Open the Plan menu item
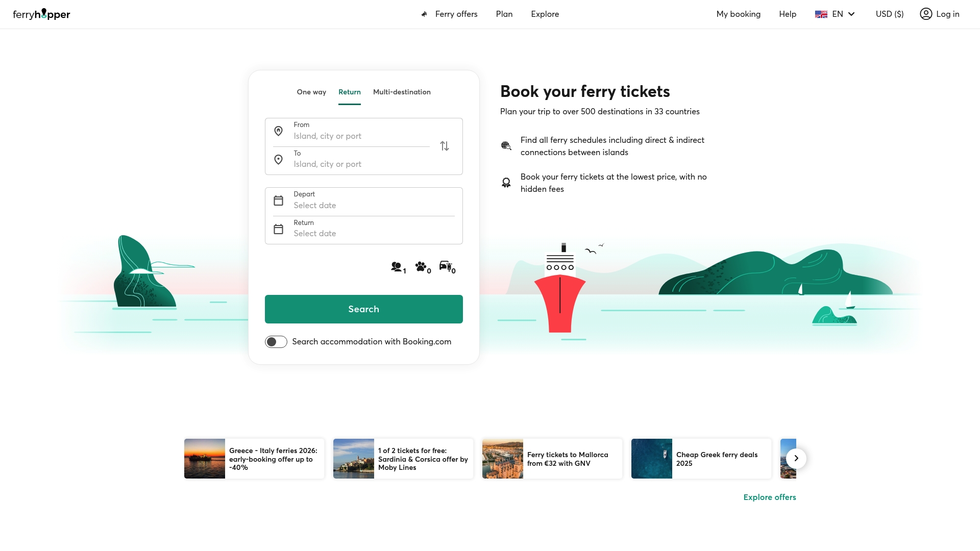The height and width of the screenshot is (551, 980). click(x=504, y=14)
